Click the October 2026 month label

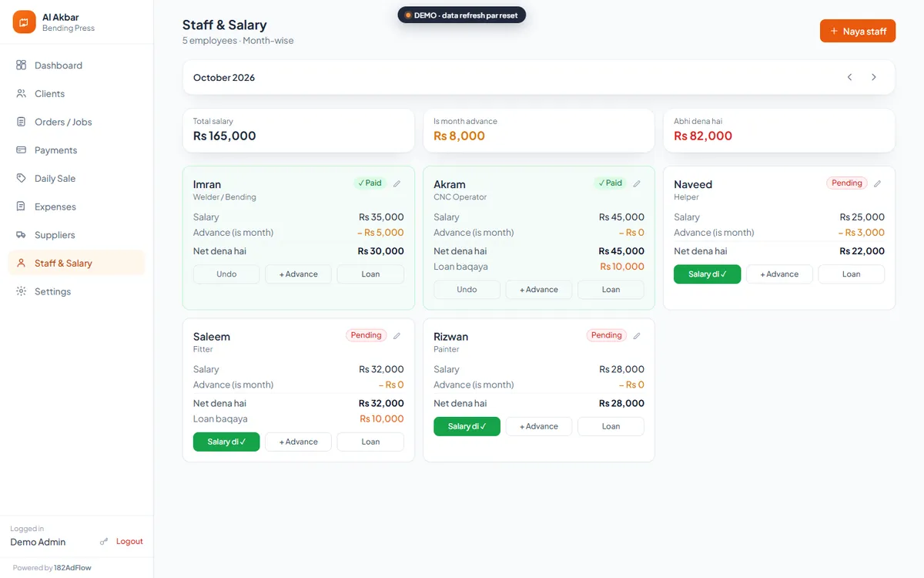point(224,78)
